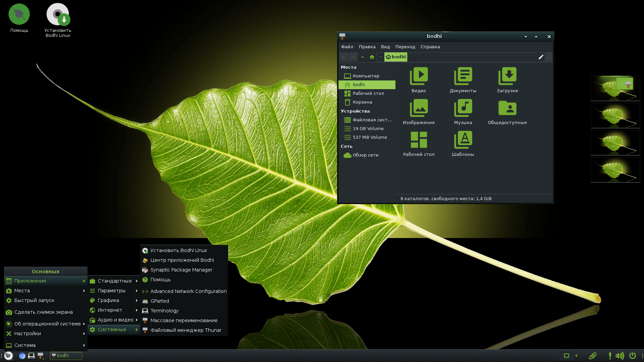Click the volume speaker icon in tray
The height and width of the screenshot is (362, 644).
(620, 356)
